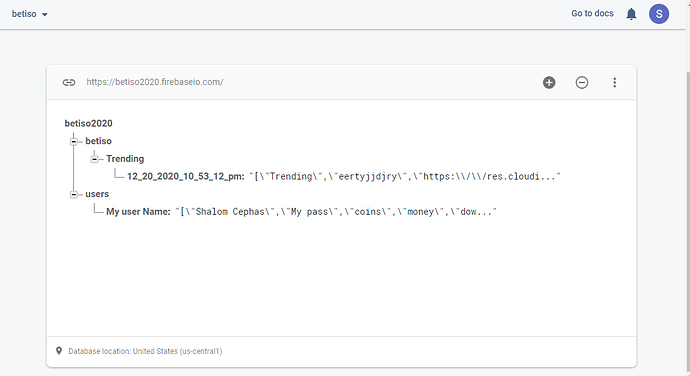Open the Go to docs link
This screenshot has height=376, width=690.
click(592, 14)
